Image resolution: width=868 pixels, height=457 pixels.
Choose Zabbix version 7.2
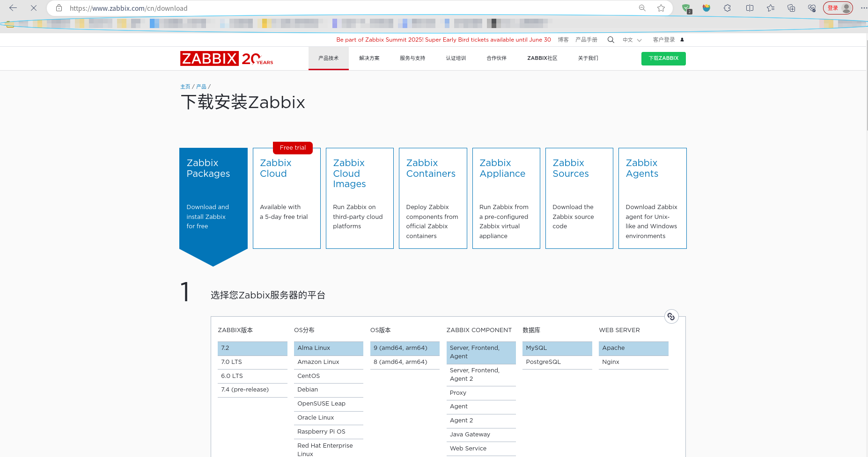tap(252, 348)
